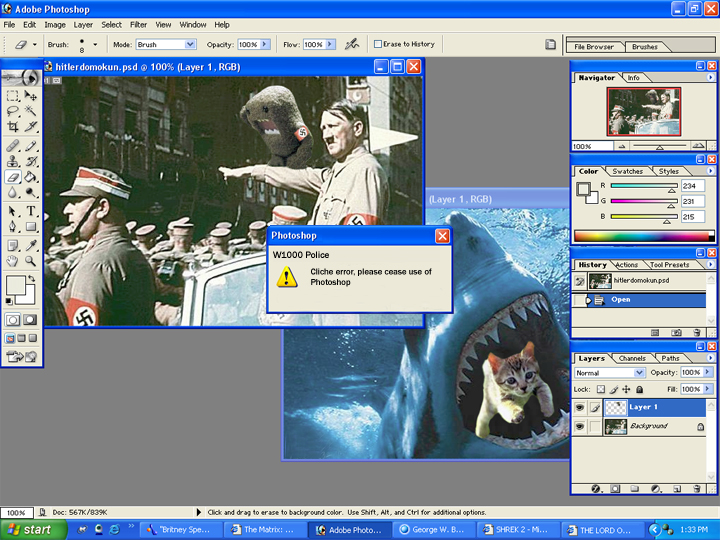Select the Zoom tool

(x=30, y=261)
